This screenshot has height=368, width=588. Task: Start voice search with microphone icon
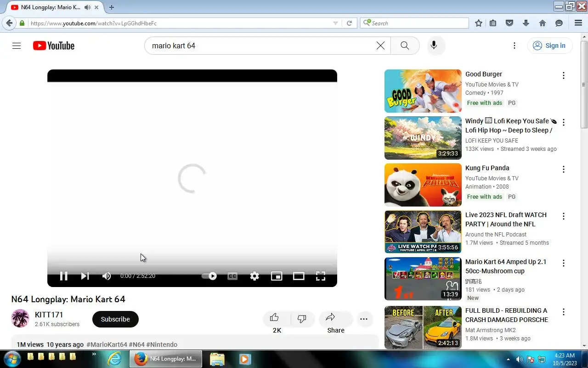click(434, 46)
